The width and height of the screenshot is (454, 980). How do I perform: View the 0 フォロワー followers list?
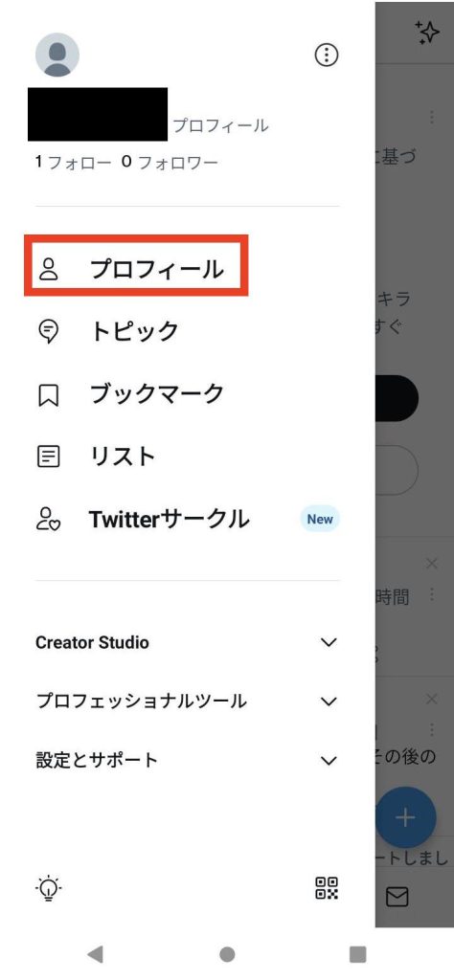click(170, 163)
